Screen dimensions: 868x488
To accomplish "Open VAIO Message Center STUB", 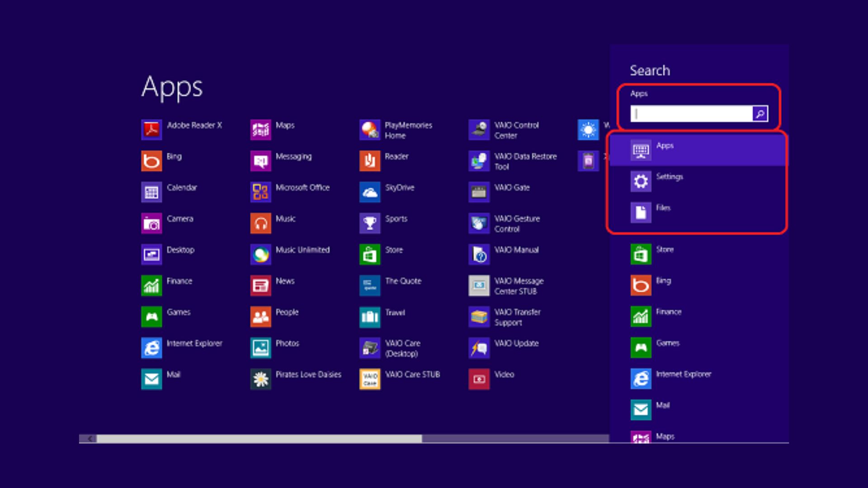I will coord(479,286).
